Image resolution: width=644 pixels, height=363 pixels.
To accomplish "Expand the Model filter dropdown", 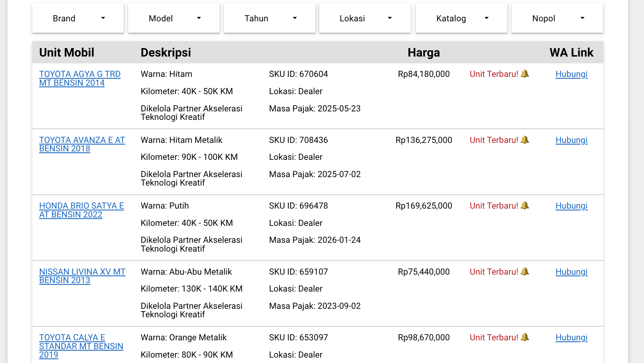I will click(x=174, y=18).
